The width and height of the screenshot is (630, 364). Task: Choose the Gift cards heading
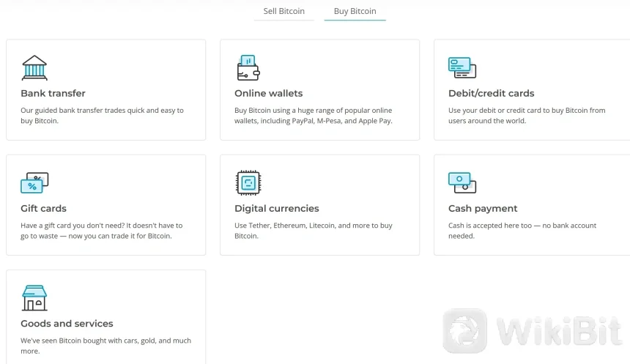(x=43, y=208)
